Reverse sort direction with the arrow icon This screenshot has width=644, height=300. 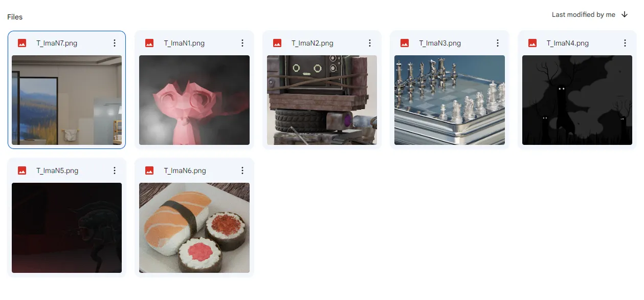(625, 15)
